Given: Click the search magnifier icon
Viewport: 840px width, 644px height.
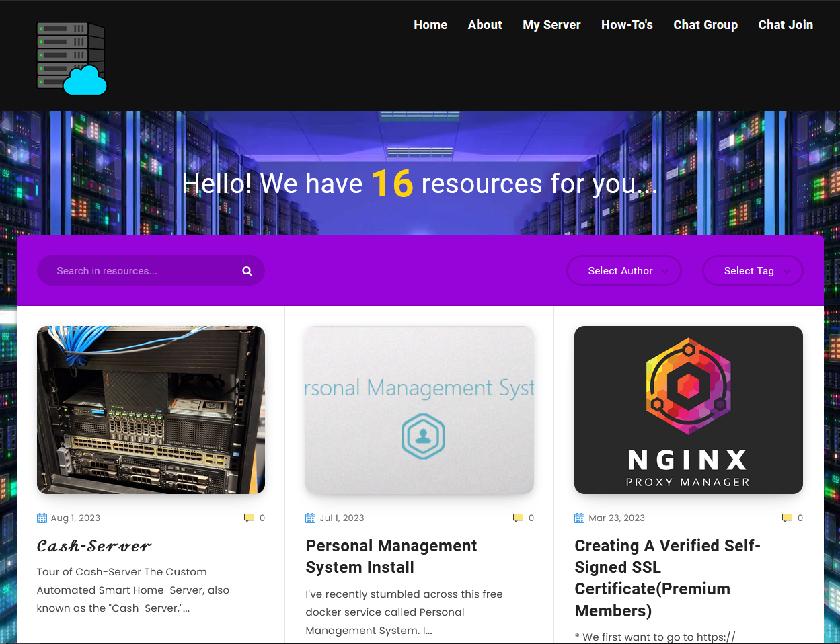Looking at the screenshot, I should click(x=247, y=270).
